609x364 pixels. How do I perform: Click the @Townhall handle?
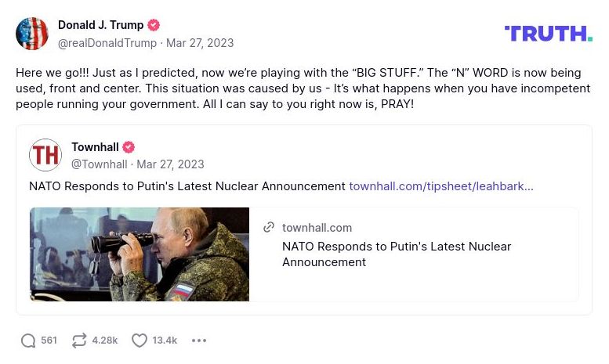coord(99,164)
